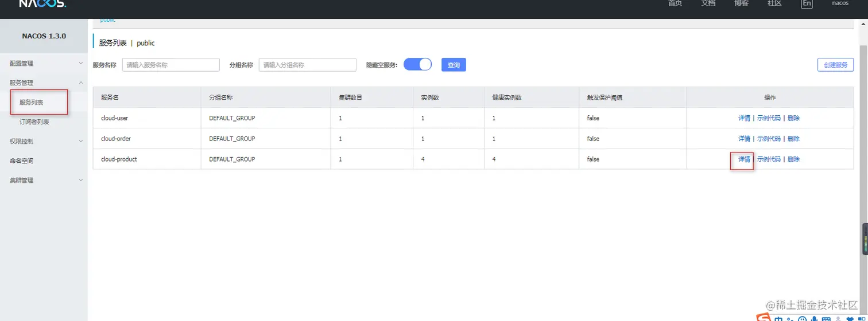Open 命名空间 in the sidebar

point(22,160)
